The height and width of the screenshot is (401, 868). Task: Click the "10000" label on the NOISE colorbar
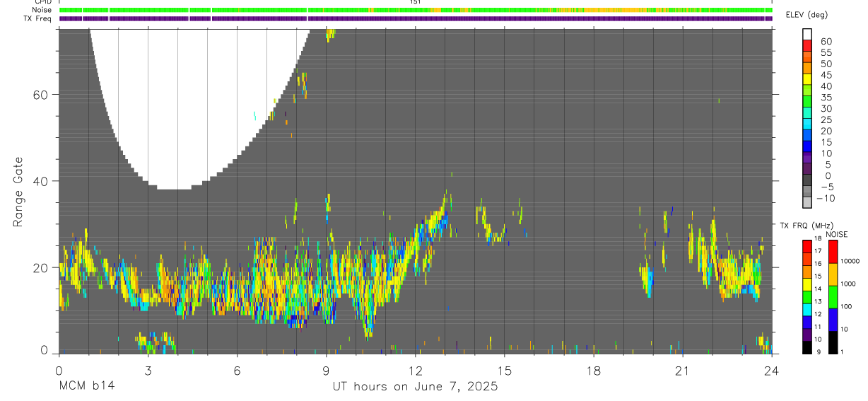[850, 261]
